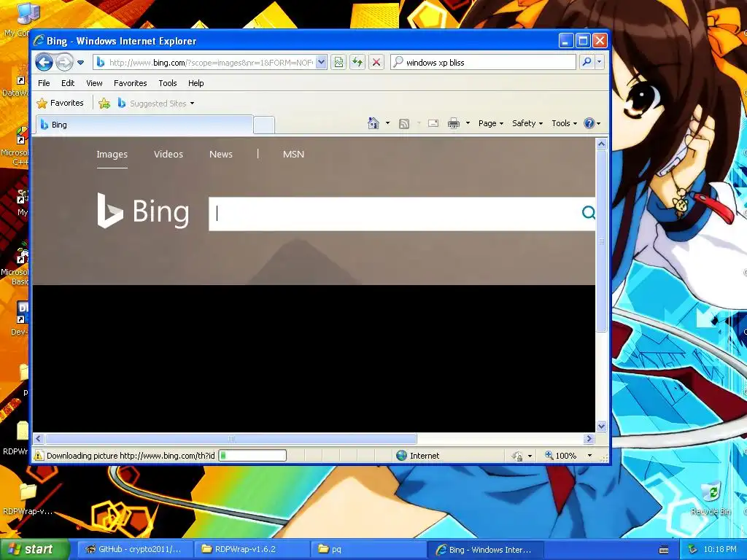Click the status bar warning icon
747x560 pixels.
pos(39,456)
